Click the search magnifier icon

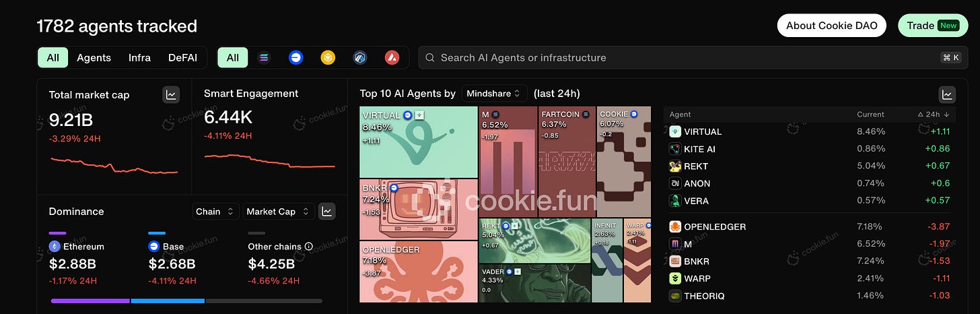coord(429,58)
